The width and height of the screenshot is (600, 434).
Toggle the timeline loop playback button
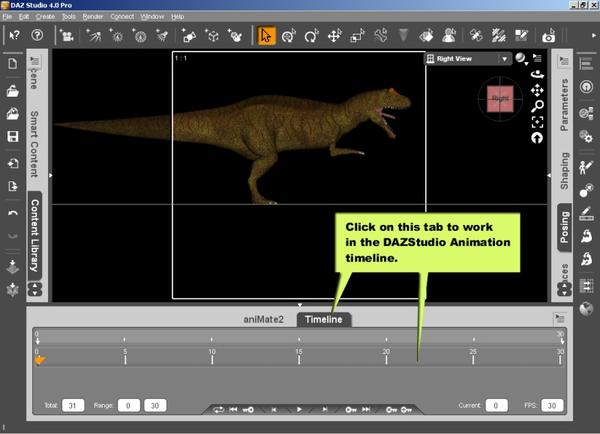pos(218,410)
